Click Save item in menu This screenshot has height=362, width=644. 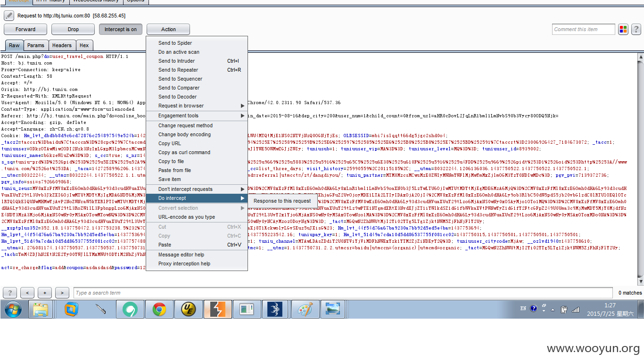(197, 179)
